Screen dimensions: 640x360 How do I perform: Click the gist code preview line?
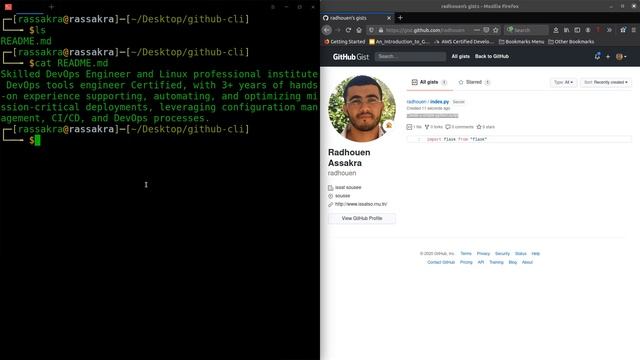519,139
